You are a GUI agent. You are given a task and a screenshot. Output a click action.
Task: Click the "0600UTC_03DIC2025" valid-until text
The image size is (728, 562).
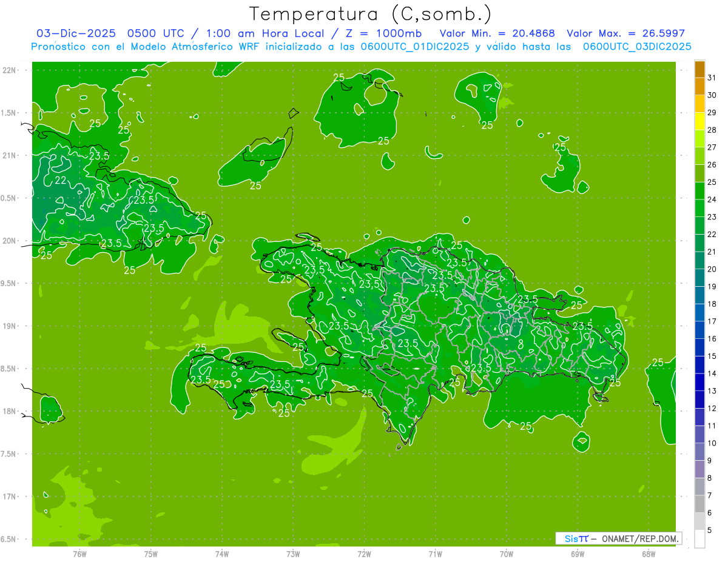[x=637, y=47]
